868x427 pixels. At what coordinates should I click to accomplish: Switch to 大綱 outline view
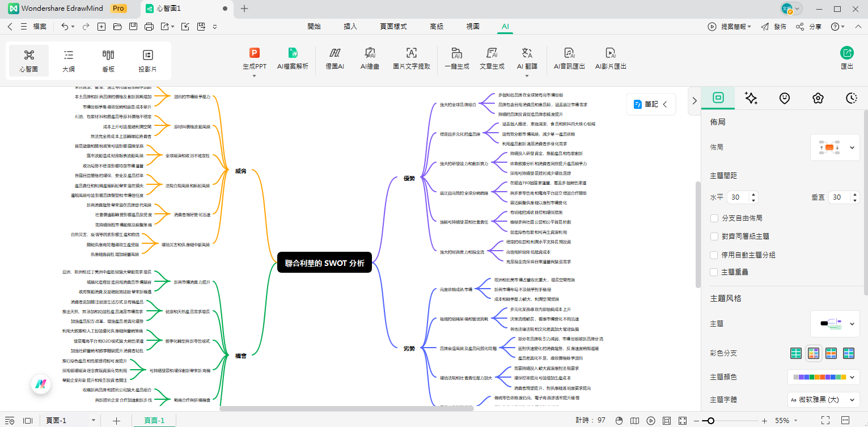[68, 60]
